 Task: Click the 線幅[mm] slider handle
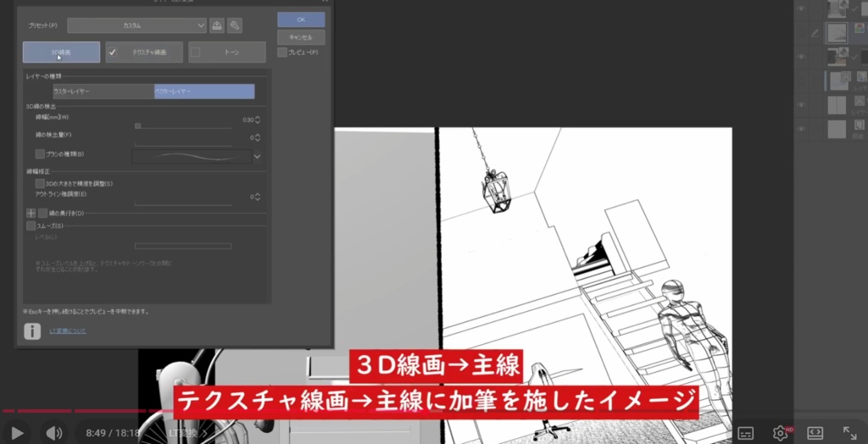coord(138,126)
